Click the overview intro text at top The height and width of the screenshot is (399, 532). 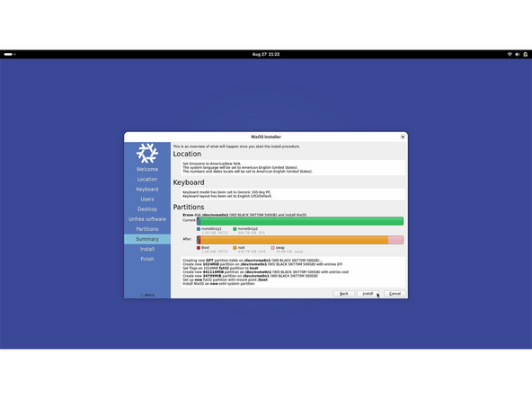click(236, 146)
